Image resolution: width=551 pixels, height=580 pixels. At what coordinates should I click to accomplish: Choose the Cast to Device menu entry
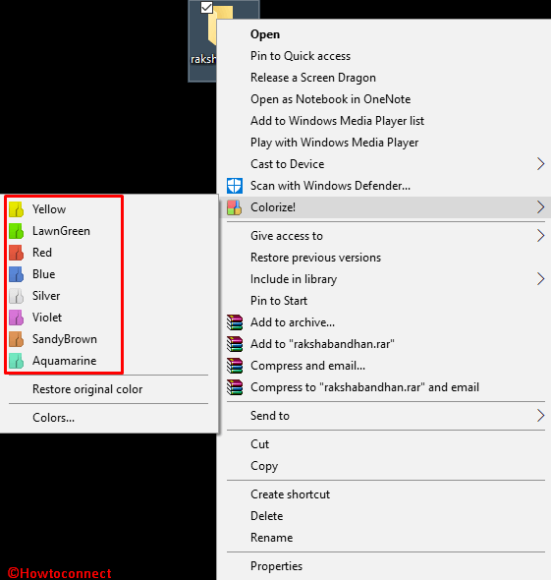click(287, 164)
